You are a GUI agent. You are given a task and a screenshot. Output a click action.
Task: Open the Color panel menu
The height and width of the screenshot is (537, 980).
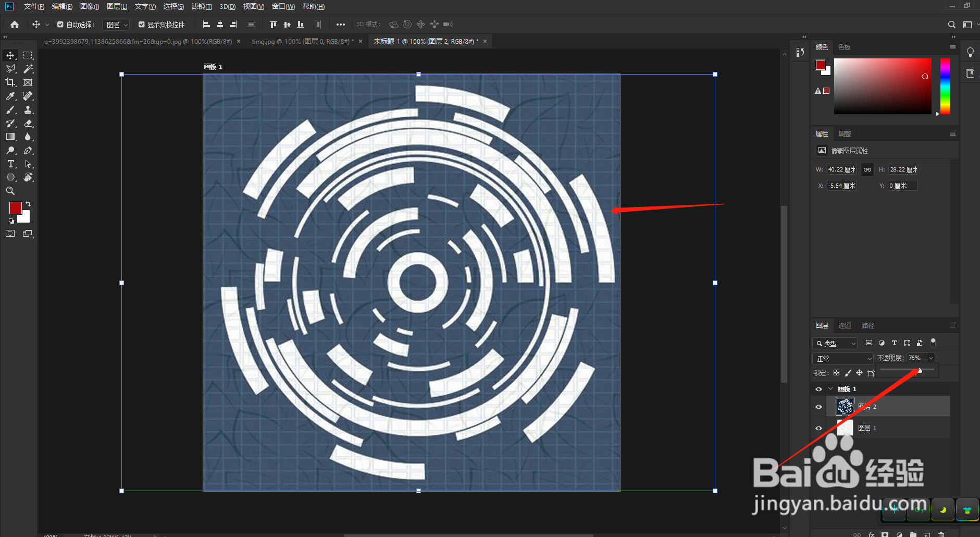point(953,47)
